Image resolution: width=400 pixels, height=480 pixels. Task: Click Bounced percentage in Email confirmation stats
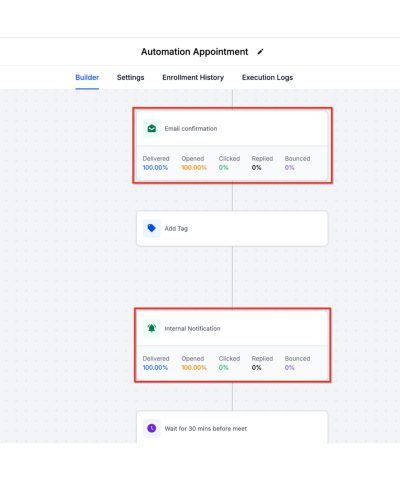[289, 167]
